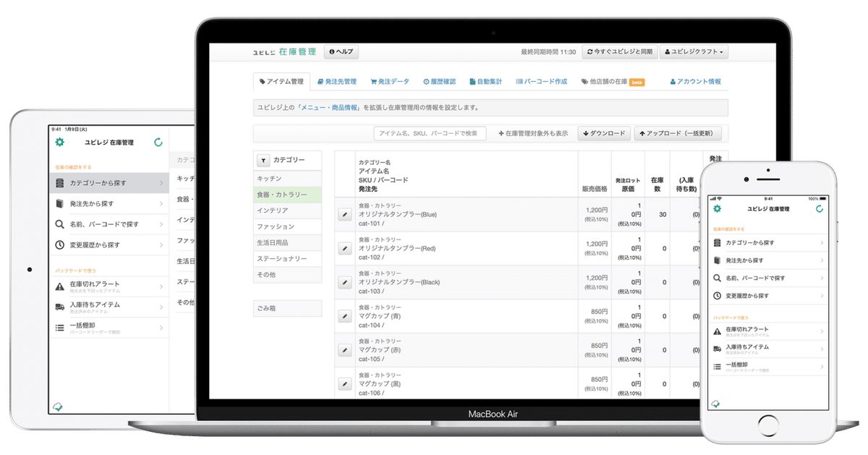Tap the chevron on カテゴリーから探す on the iPhone

pos(822,242)
